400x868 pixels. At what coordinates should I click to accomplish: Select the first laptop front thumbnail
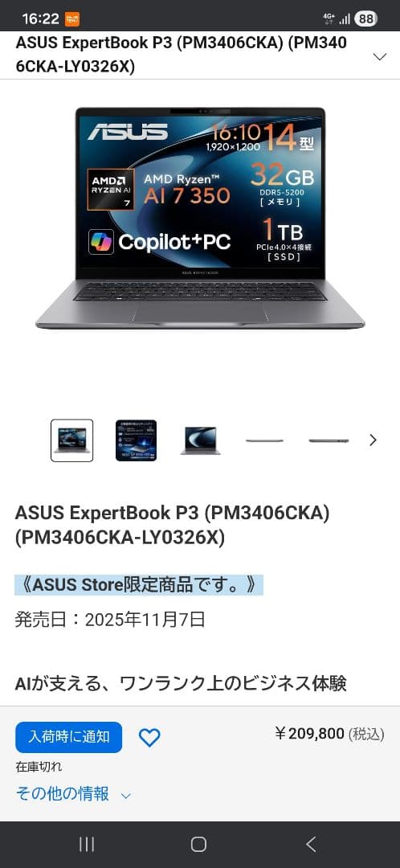click(72, 440)
